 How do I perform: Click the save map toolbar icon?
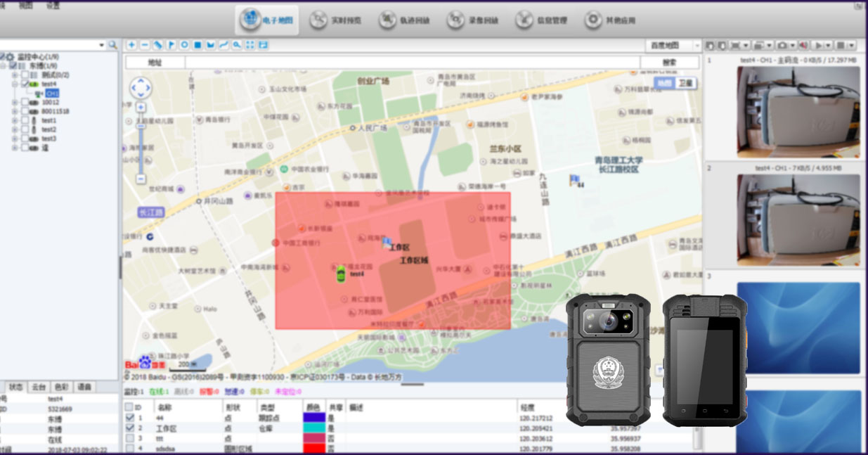[263, 45]
